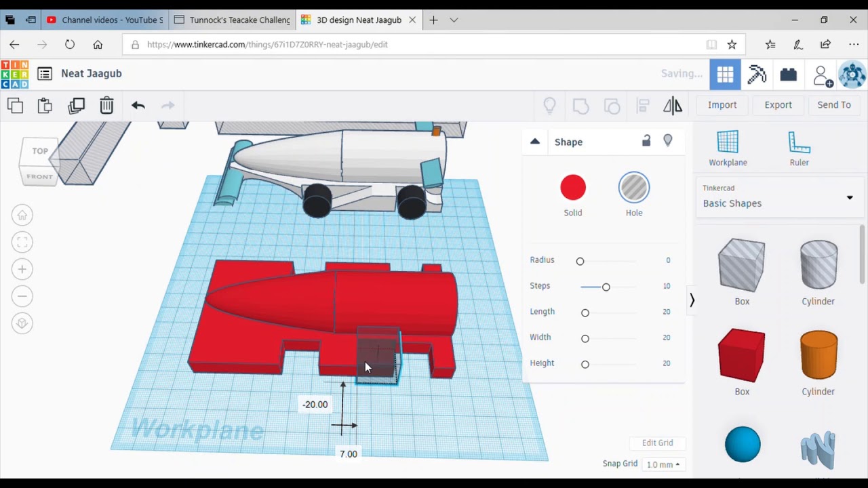This screenshot has height=488, width=868.
Task: Hide selected shape with lightbulb
Action: pyautogui.click(x=668, y=140)
